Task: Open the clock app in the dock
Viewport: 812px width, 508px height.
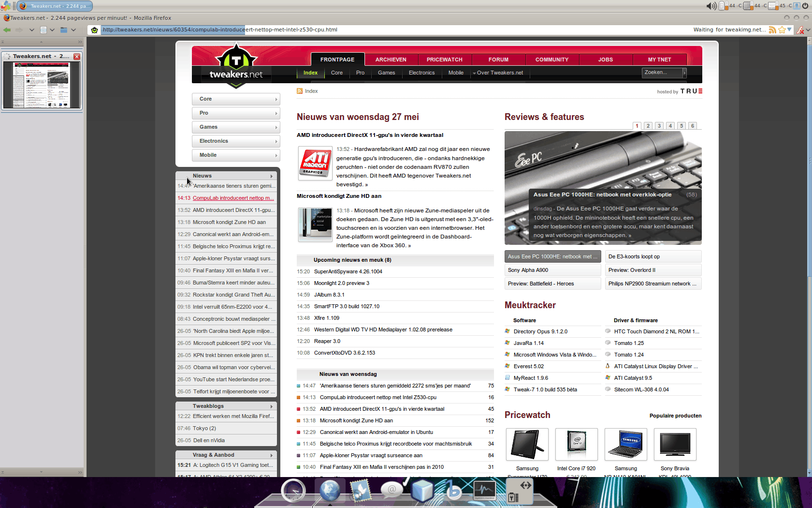Action: coord(293,491)
